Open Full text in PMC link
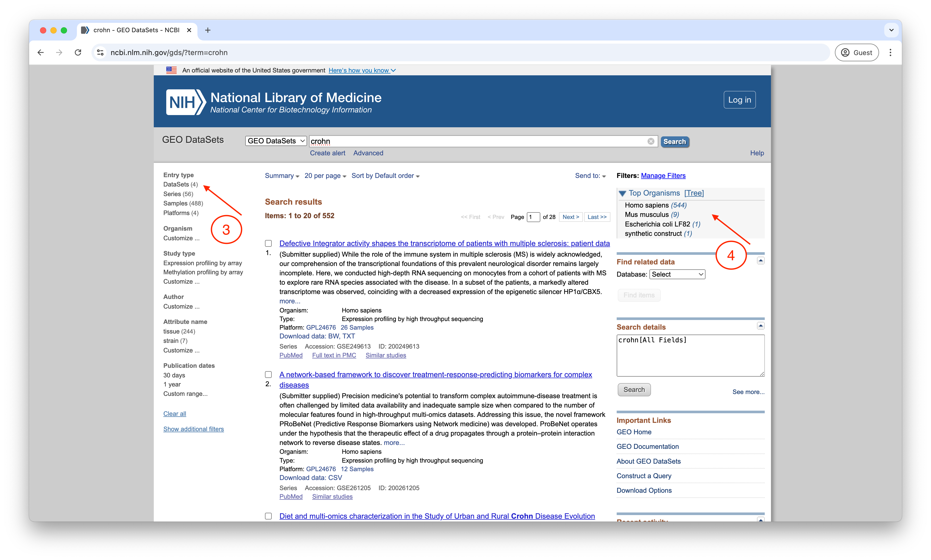The height and width of the screenshot is (560, 931). click(334, 355)
